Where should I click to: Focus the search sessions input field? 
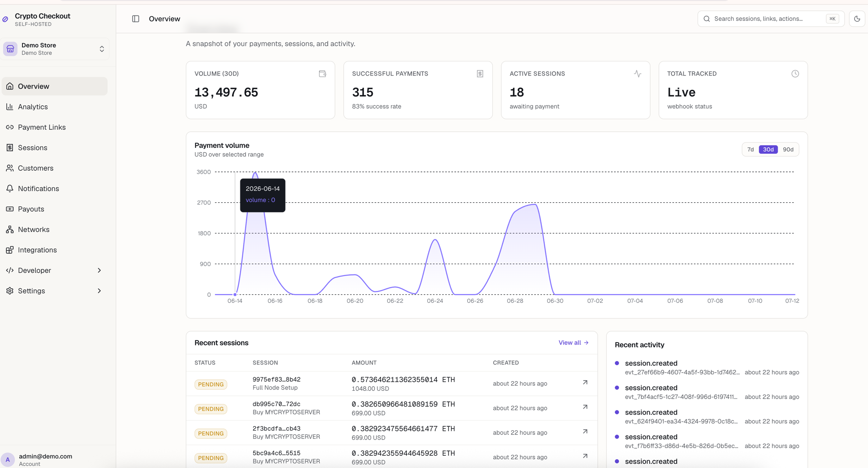click(771, 19)
